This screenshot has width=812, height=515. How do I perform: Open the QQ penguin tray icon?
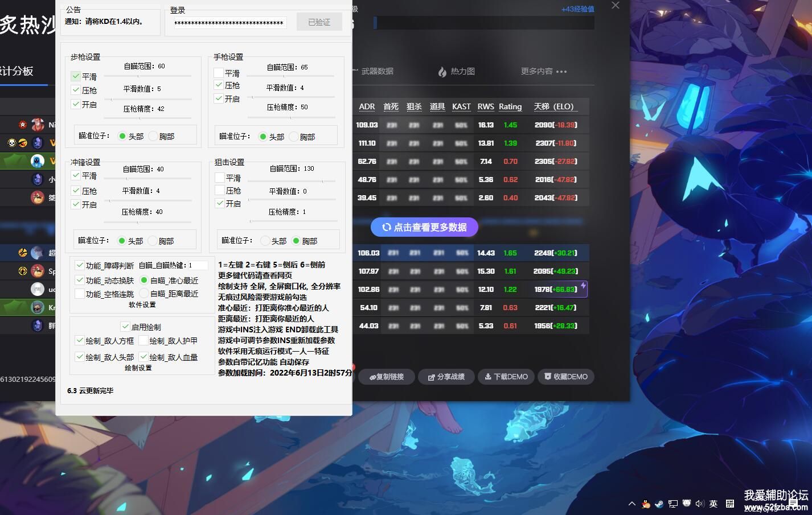click(646, 504)
